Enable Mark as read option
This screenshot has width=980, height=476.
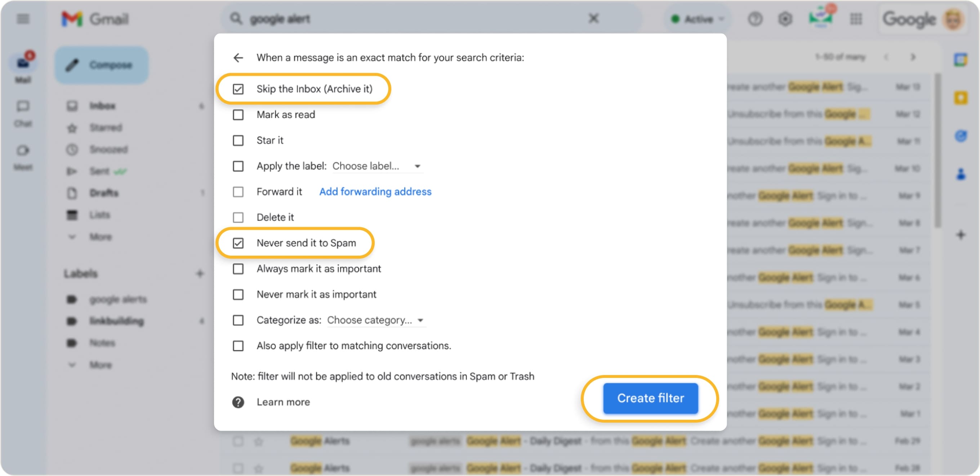238,114
